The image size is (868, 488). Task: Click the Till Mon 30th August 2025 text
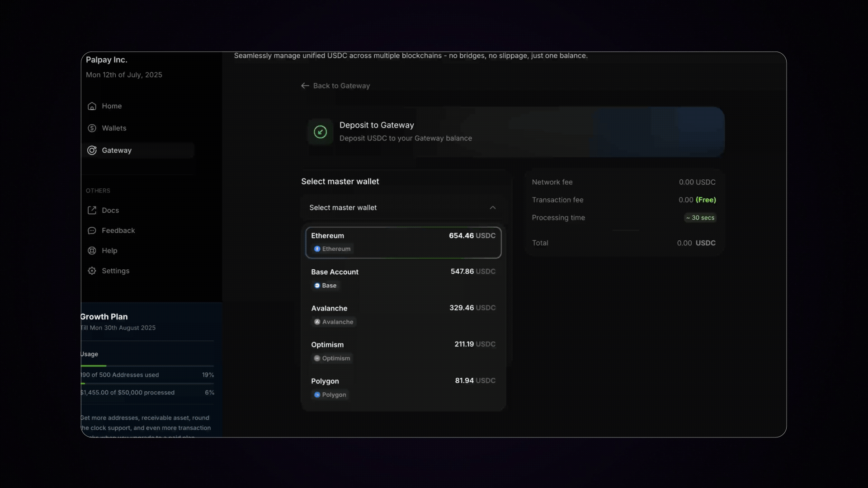click(118, 328)
